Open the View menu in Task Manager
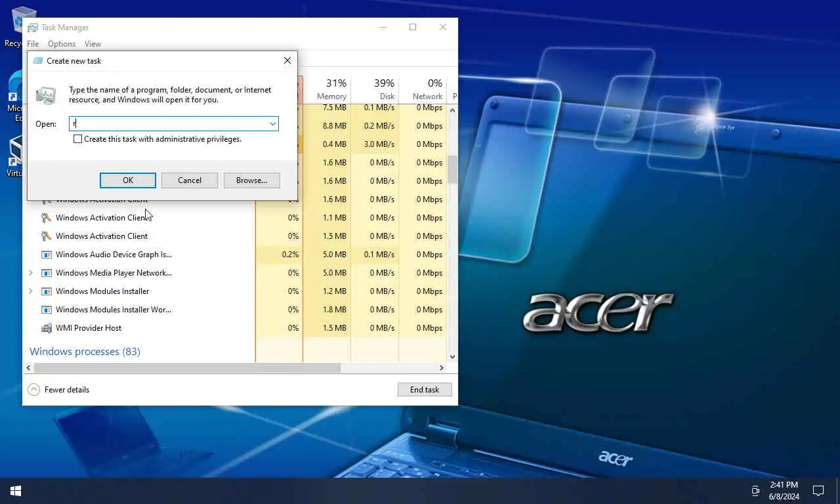The image size is (840, 504). click(x=93, y=44)
